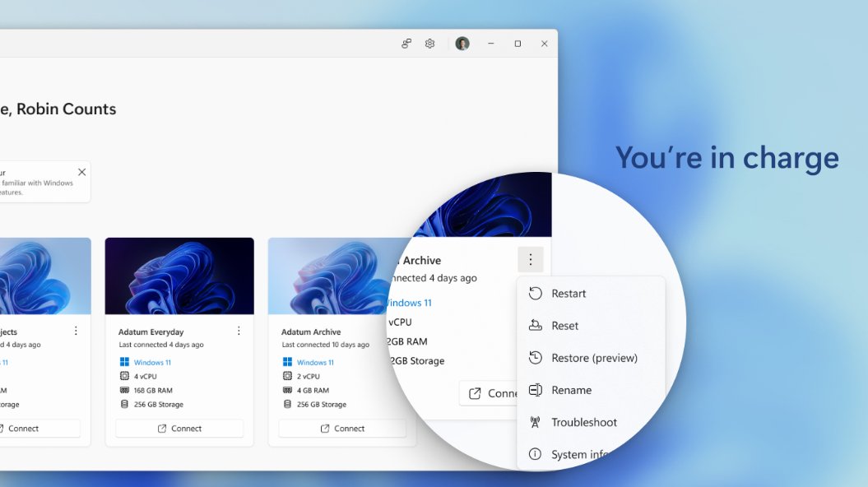
Task: Click the three-dot button in the magnified circle
Action: (531, 260)
